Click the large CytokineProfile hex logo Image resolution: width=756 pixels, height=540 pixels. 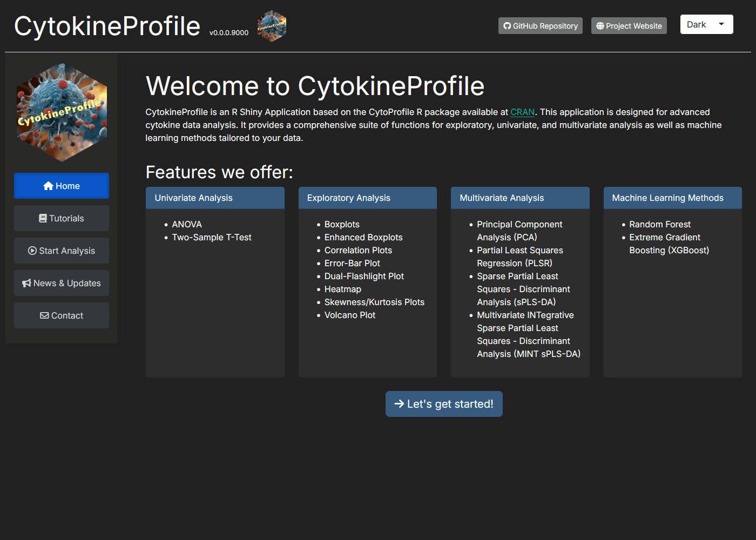tap(62, 113)
